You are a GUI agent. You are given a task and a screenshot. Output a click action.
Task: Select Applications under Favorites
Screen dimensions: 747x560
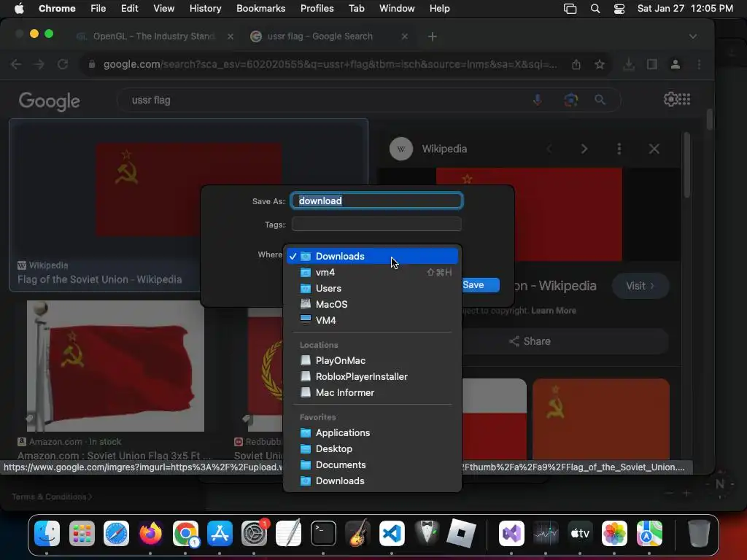click(372, 433)
